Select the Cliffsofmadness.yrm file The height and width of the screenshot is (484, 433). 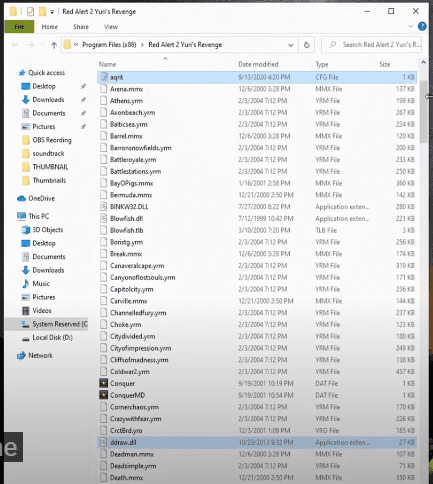pyautogui.click(x=257, y=360)
